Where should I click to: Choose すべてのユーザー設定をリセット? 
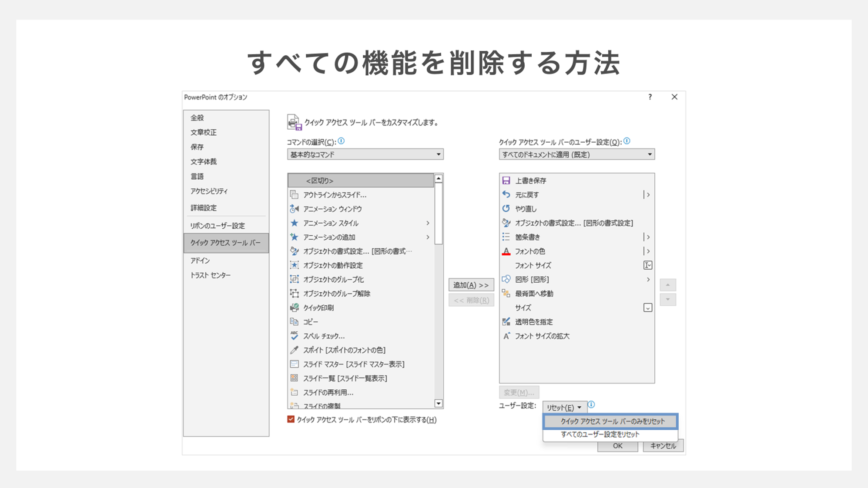pos(610,434)
